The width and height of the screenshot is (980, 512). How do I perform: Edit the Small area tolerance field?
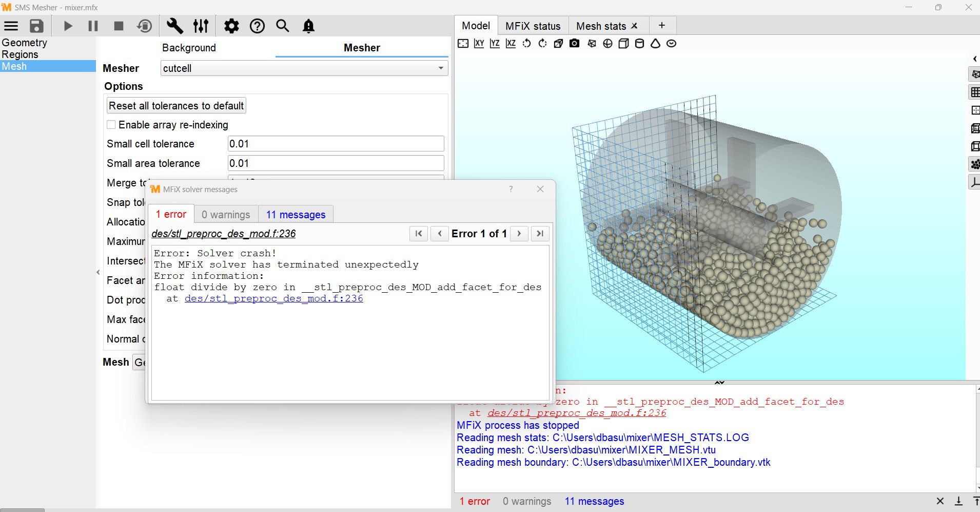click(336, 163)
